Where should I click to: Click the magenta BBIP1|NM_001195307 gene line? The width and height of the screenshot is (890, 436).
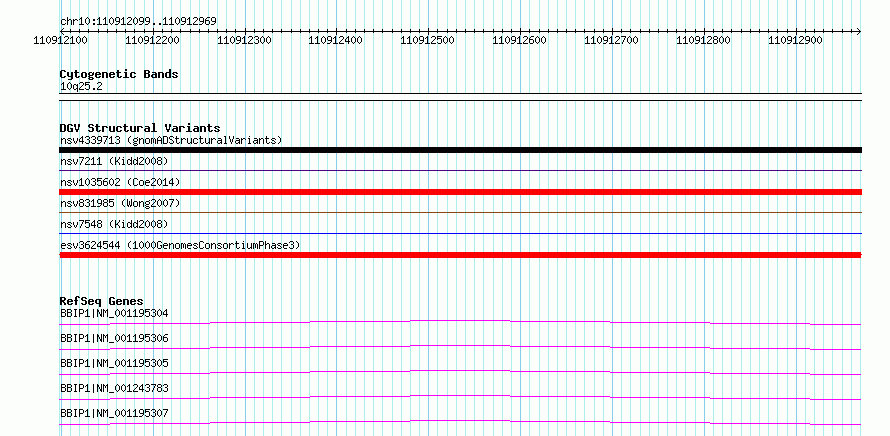(x=460, y=422)
